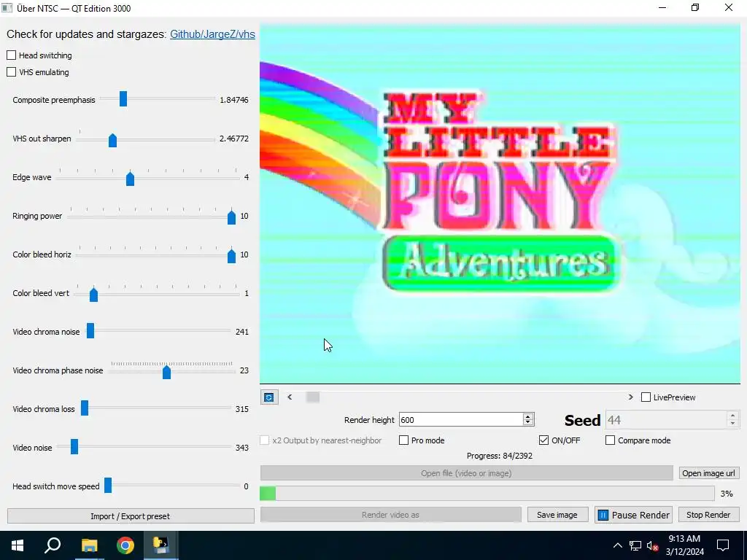The image size is (747, 560).
Task: Increase Seed value with up arrow
Action: 732,416
